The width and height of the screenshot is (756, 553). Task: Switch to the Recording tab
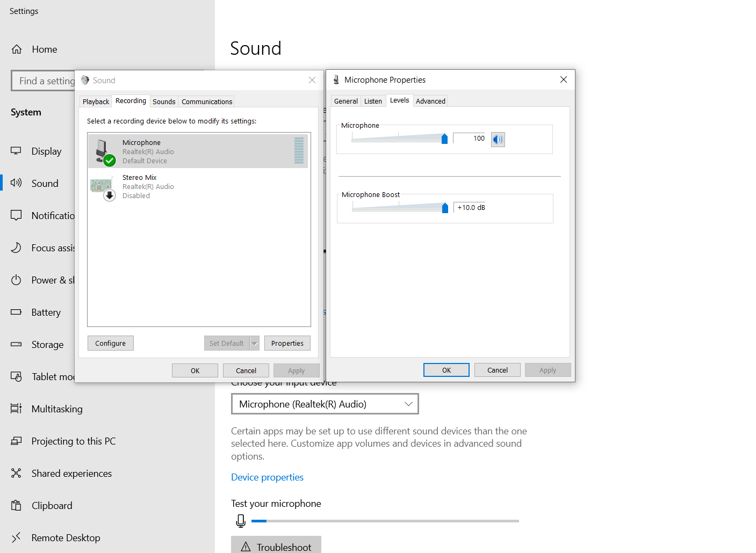(x=131, y=101)
